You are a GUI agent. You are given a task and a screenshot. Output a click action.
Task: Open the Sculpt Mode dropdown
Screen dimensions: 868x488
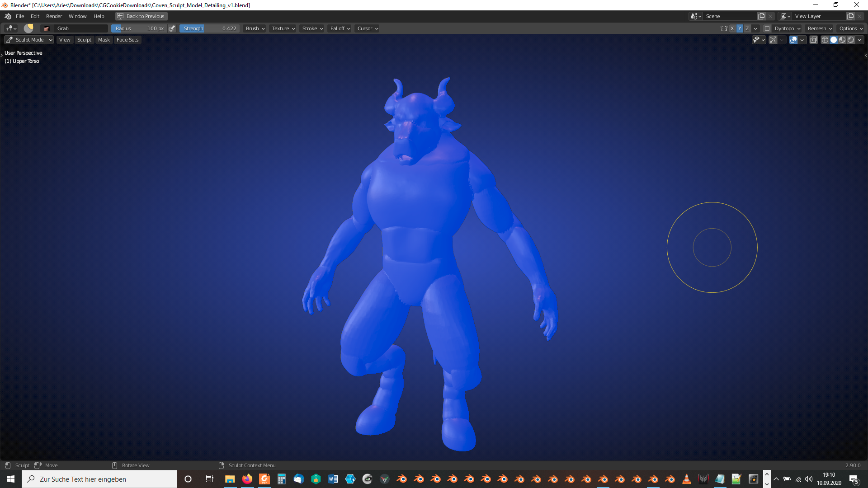29,40
